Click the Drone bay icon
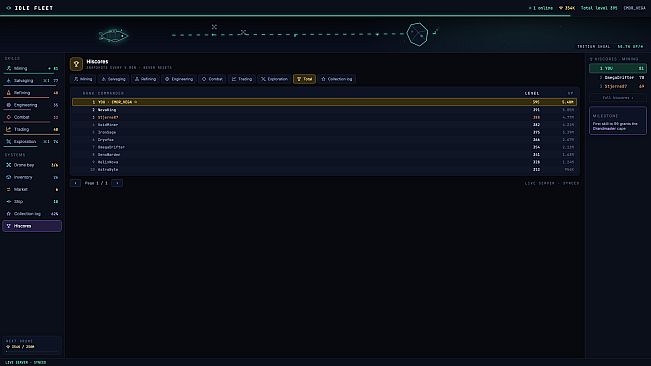This screenshot has width=651, height=366. click(9, 165)
